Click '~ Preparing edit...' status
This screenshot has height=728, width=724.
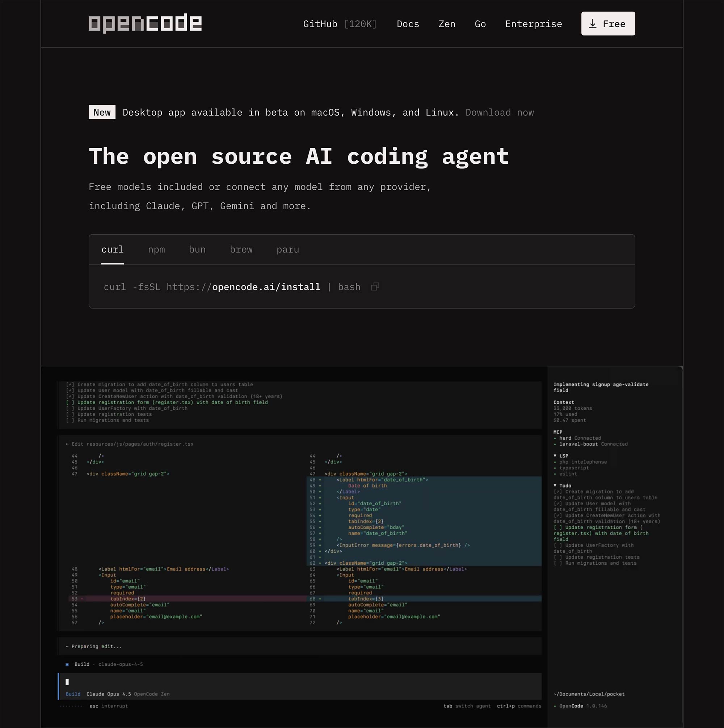coord(93,646)
